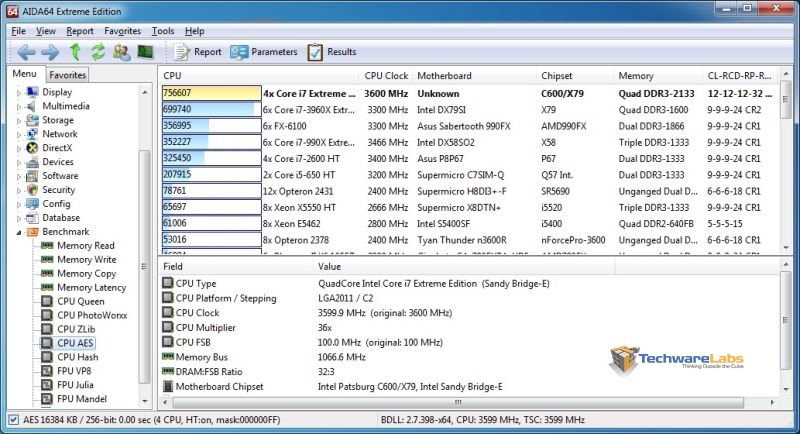800x434 pixels.
Task: Click the users icon in toolbar
Action: pos(121,52)
